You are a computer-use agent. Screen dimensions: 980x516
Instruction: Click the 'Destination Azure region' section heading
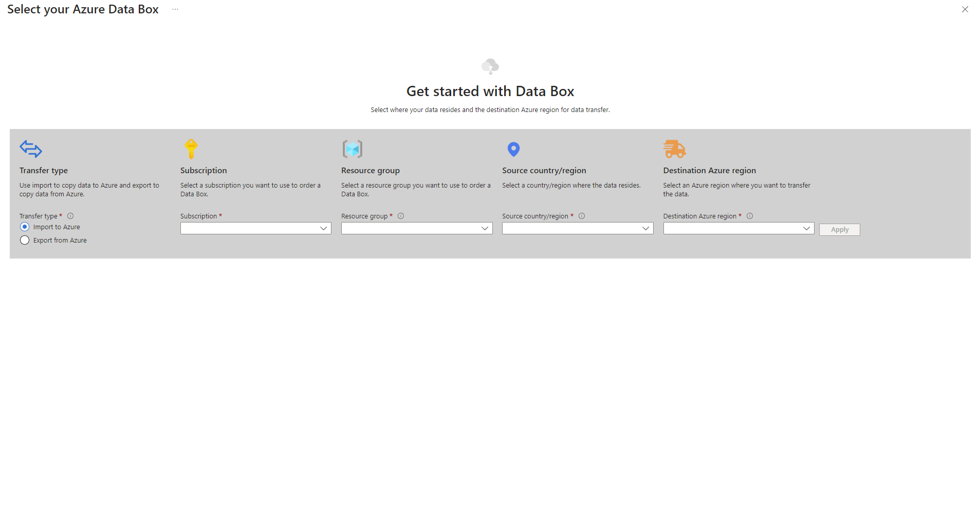pos(710,171)
